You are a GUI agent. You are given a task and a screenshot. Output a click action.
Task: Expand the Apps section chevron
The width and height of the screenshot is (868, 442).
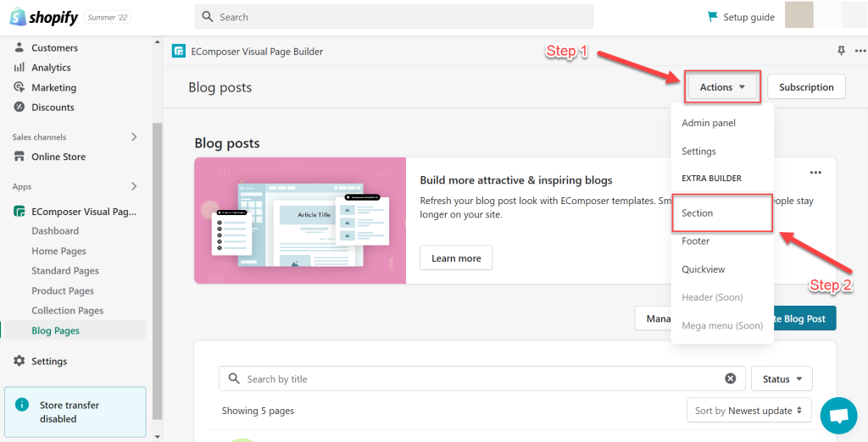[134, 186]
